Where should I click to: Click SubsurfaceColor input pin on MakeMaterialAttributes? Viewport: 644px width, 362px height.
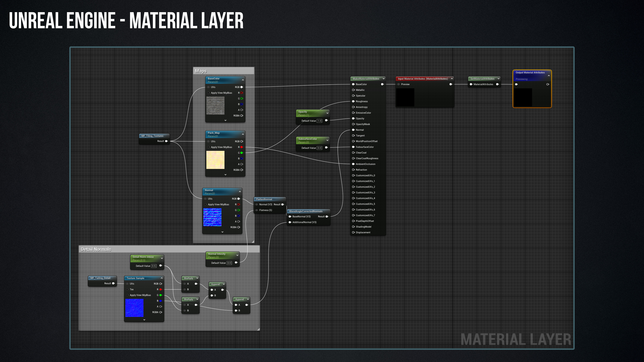click(353, 147)
